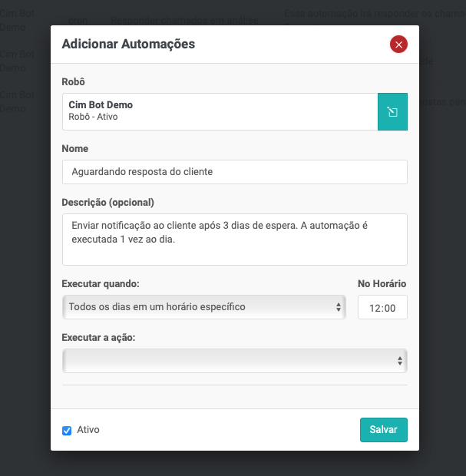Close the Adicionar Automações dialog

pyautogui.click(x=398, y=45)
